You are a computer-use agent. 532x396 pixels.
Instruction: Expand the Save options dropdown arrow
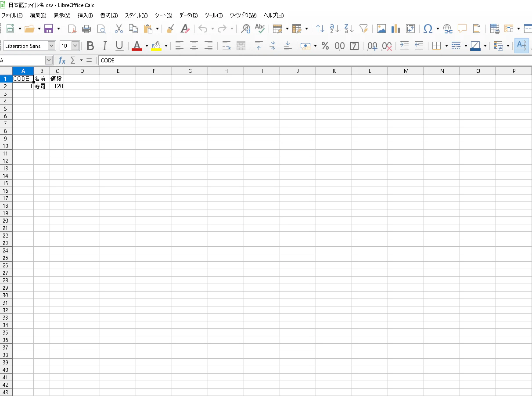(x=58, y=29)
